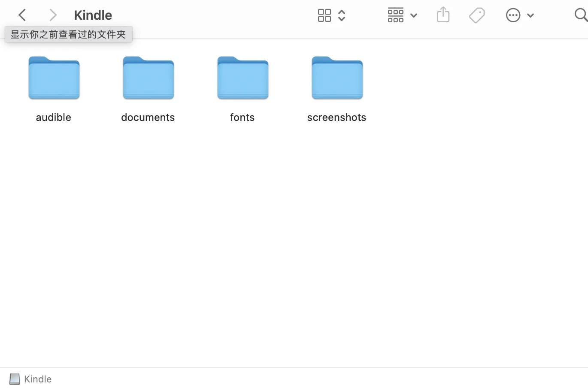Click the search magnifier icon
This screenshot has width=588, height=391.
tap(581, 15)
